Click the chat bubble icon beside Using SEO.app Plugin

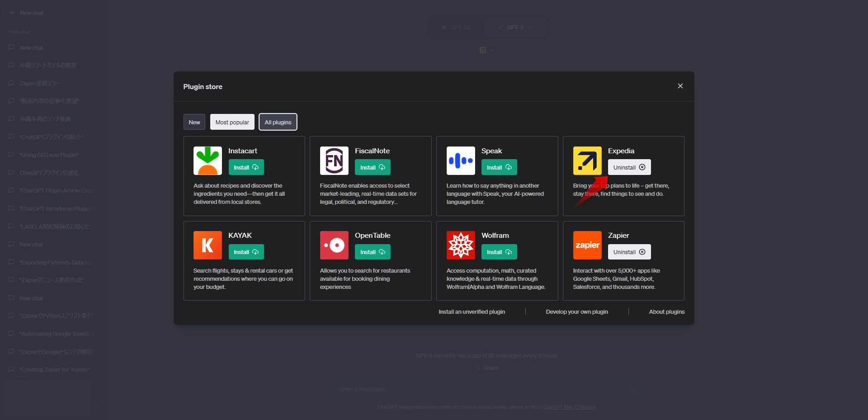pyautogui.click(x=11, y=155)
